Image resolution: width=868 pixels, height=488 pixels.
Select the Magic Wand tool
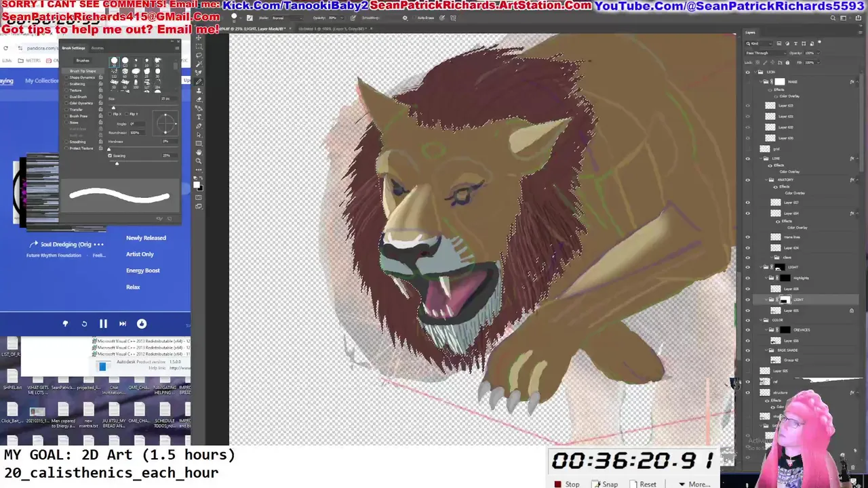click(199, 64)
